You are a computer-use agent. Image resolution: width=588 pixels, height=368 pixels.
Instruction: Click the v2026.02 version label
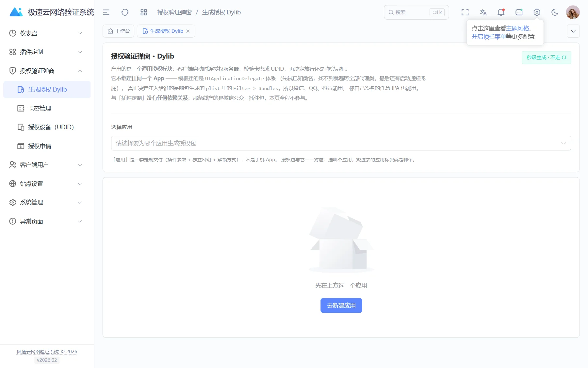47,360
